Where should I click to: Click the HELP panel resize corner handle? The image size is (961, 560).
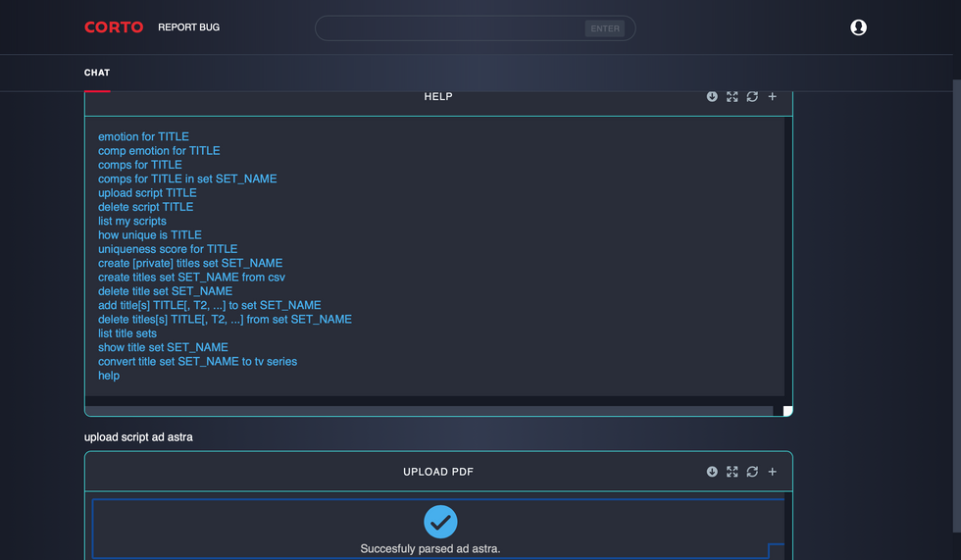[x=788, y=411]
